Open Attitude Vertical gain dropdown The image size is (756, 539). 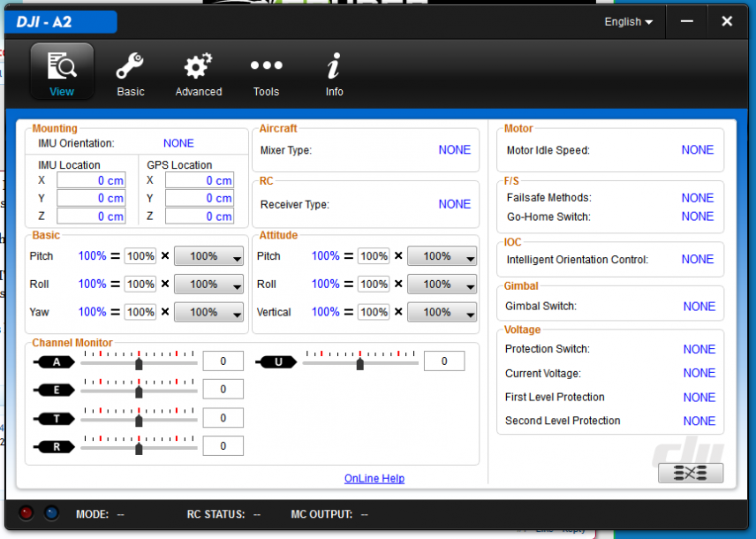(x=442, y=312)
